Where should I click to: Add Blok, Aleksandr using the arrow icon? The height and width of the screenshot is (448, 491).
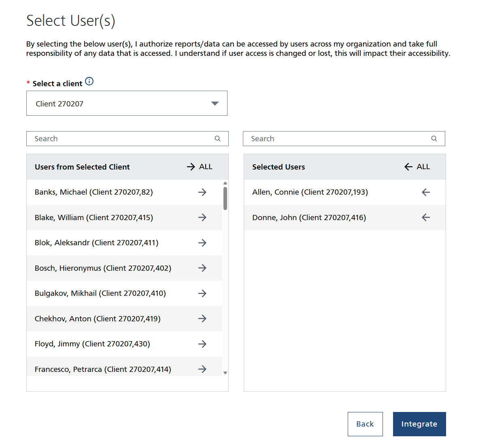pyautogui.click(x=202, y=243)
